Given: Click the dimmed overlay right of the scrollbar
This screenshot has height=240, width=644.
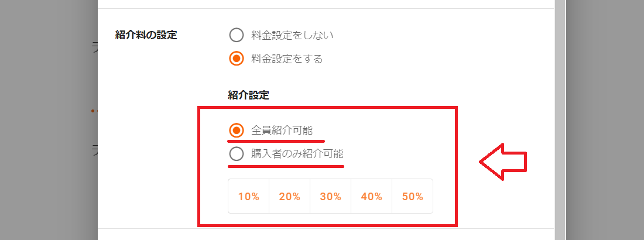Looking at the screenshot, I should tap(603, 117).
